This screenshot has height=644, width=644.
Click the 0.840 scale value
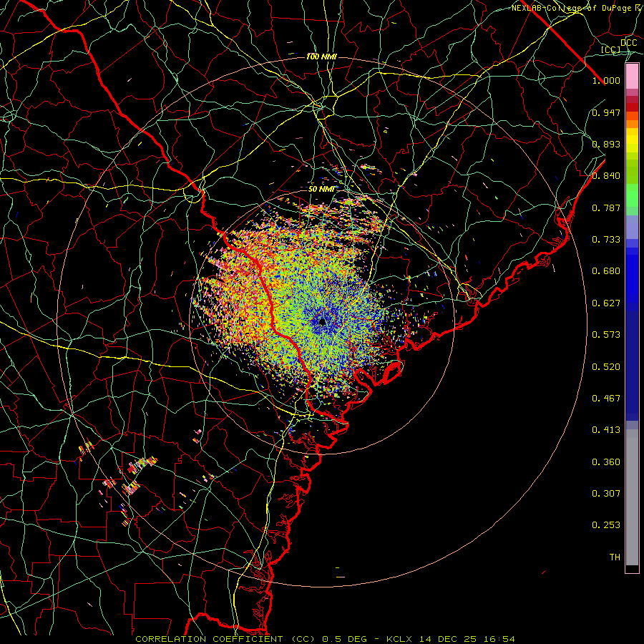pos(606,176)
